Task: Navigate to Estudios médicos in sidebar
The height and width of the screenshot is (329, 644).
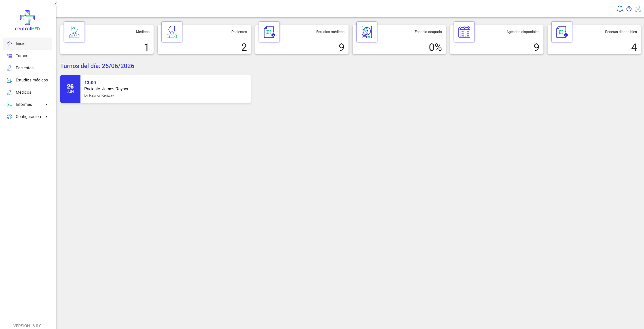Action: [x=27, y=80]
